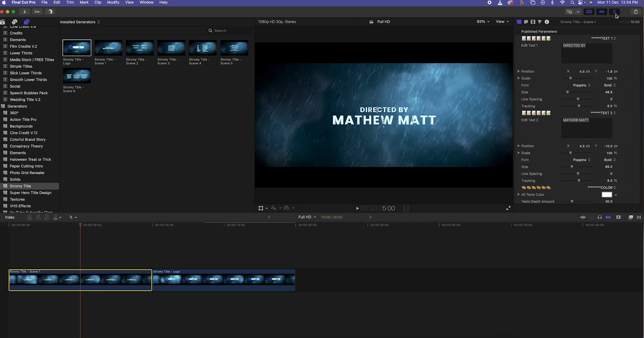
Task: Select Stromy Title in the Generators sidebar
Action: click(x=20, y=186)
